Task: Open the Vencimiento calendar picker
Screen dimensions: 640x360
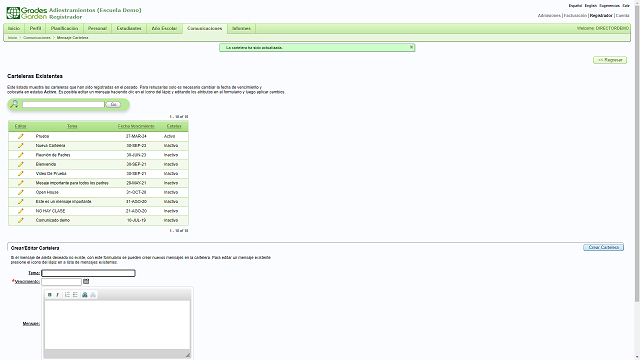Action: pos(86,281)
